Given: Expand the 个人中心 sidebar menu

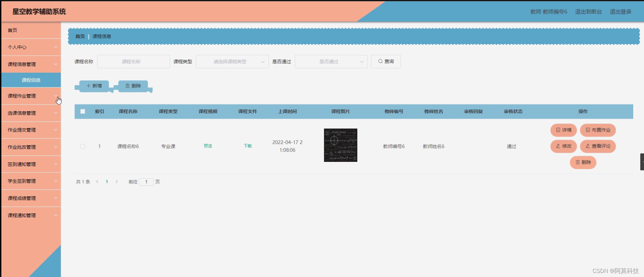Looking at the screenshot, I should [31, 47].
